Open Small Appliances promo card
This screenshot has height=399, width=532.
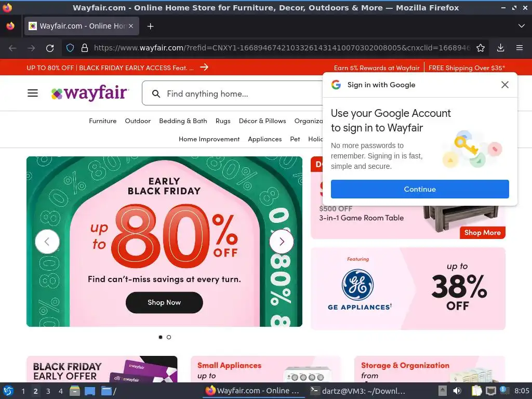265,369
